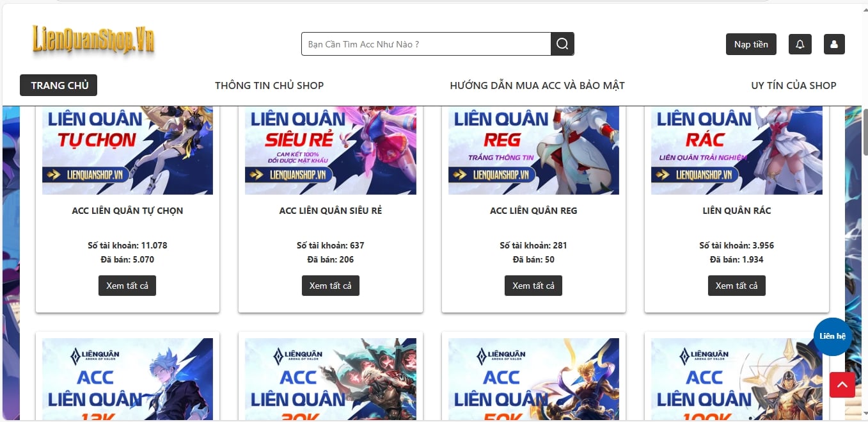Click the Nạp tiền button
This screenshot has width=868, height=422.
[x=751, y=44]
